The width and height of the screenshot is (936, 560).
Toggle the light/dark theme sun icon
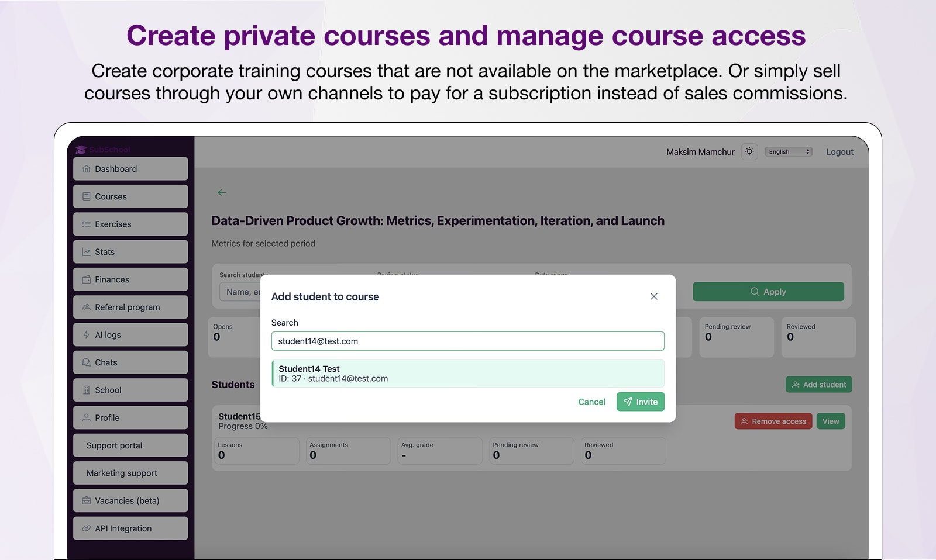point(749,152)
